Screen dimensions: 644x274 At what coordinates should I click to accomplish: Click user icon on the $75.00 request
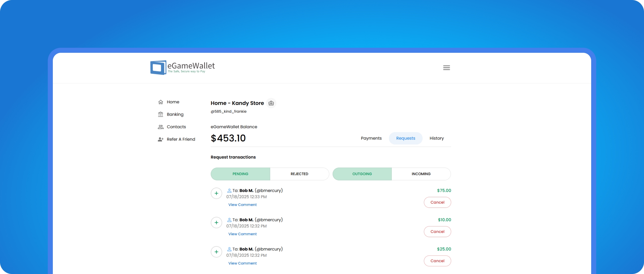click(229, 191)
